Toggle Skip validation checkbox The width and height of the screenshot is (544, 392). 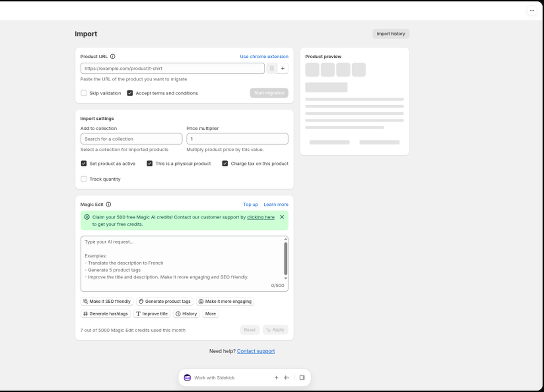[84, 93]
